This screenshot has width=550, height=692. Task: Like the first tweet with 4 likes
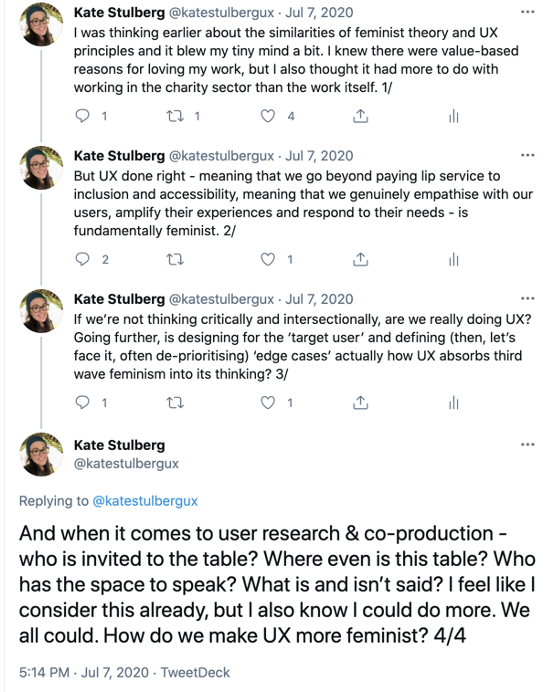pos(267,116)
